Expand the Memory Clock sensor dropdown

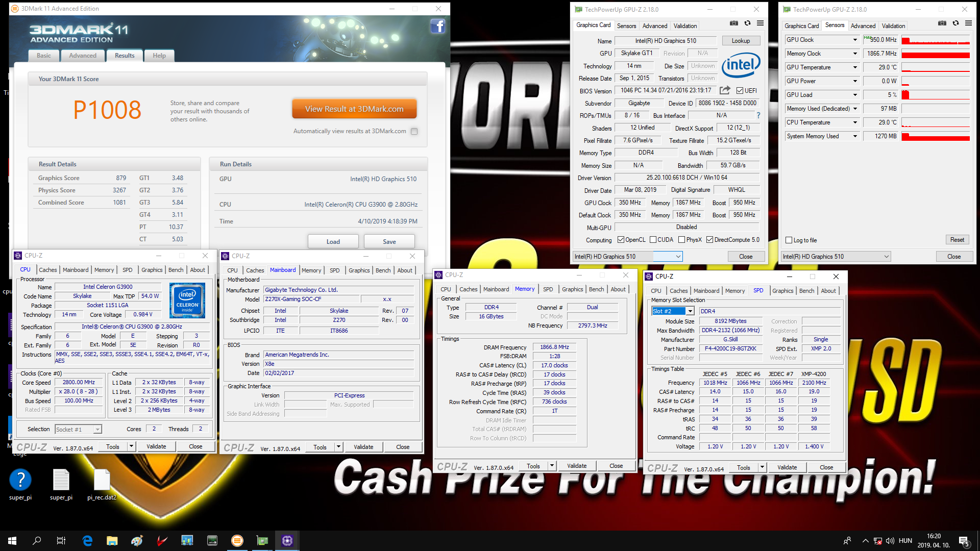tap(855, 54)
